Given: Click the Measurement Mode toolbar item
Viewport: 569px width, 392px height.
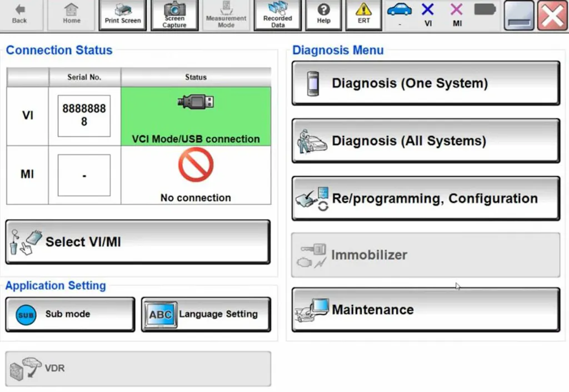Looking at the screenshot, I should pos(226,15).
